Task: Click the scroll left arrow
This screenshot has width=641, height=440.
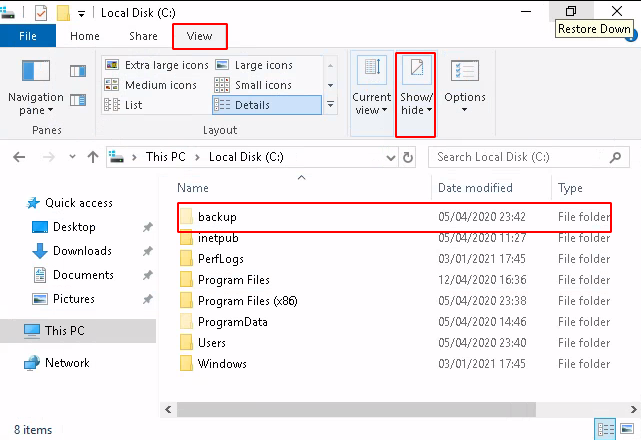Action: pos(168,409)
